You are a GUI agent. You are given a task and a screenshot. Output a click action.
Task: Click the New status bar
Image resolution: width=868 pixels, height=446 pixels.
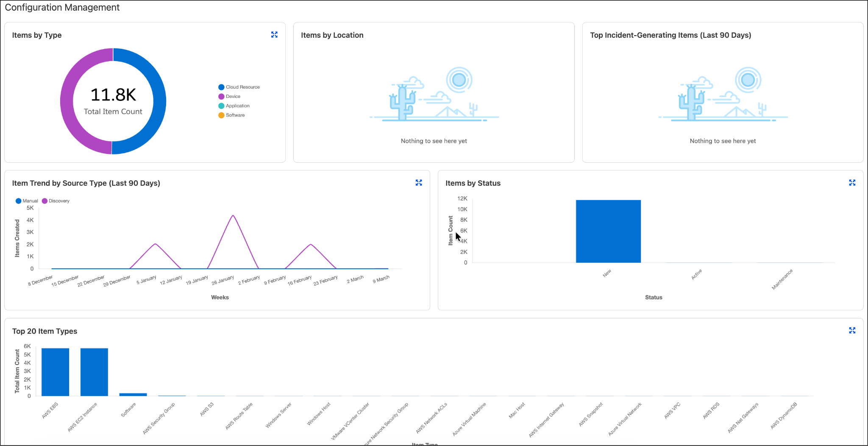[608, 231]
